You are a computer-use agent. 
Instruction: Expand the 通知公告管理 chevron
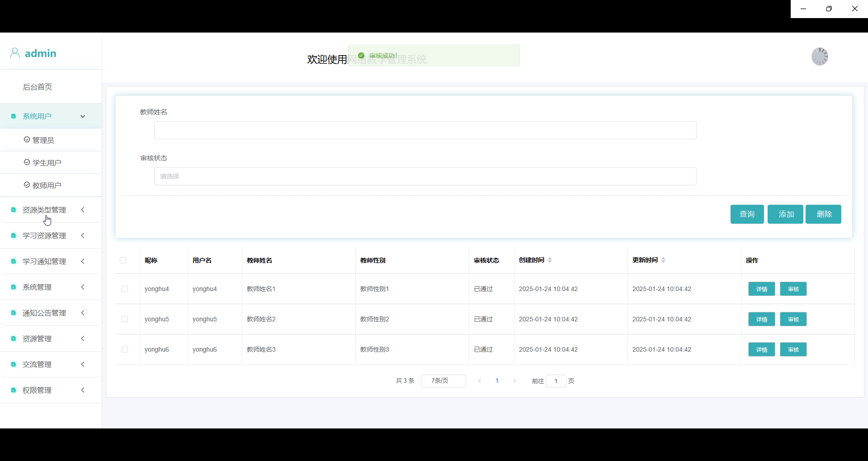coord(83,313)
